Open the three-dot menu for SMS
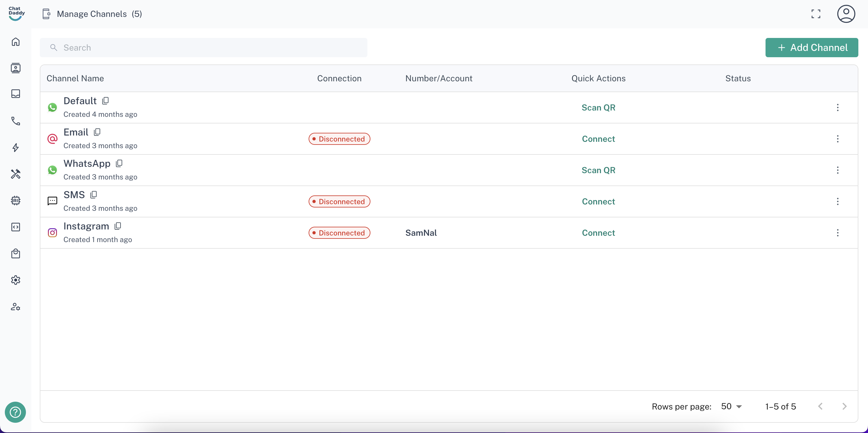868x433 pixels. tap(837, 201)
